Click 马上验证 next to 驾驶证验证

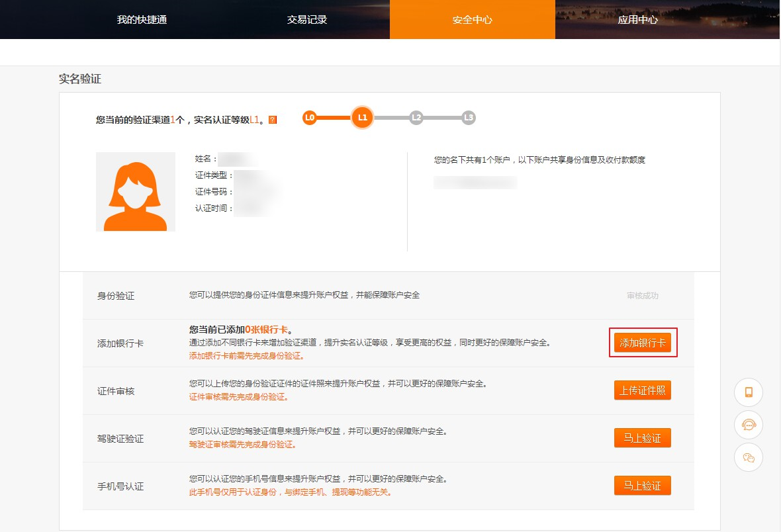[x=642, y=437]
